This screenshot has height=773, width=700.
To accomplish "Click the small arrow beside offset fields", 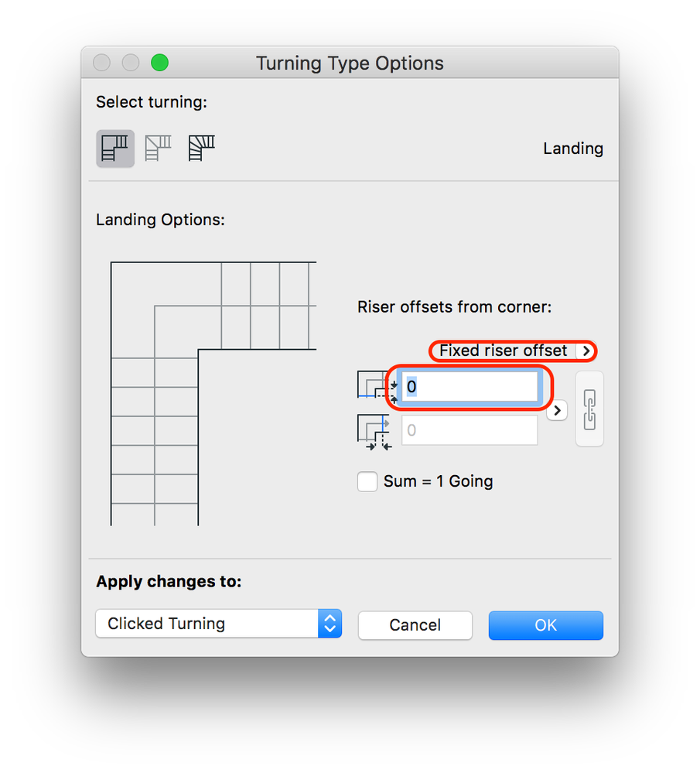I will point(557,410).
